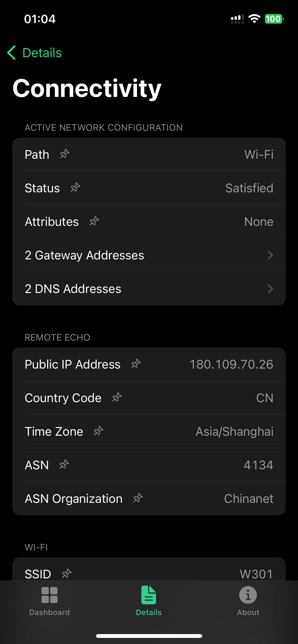
Task: Tap the public IP value 180.109.70.26
Action: pyautogui.click(x=231, y=364)
